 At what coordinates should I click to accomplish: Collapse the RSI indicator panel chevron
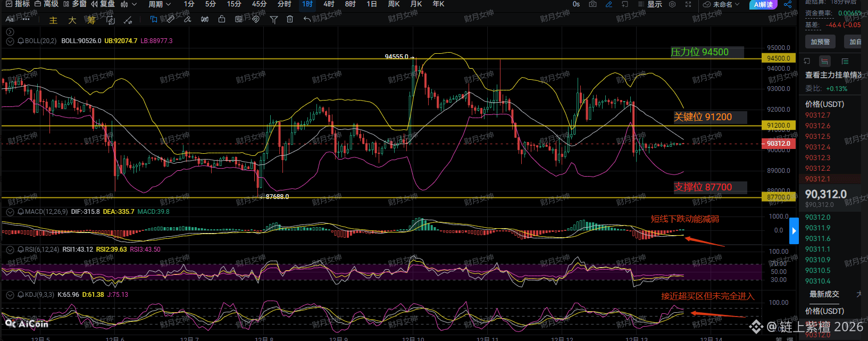coord(10,249)
